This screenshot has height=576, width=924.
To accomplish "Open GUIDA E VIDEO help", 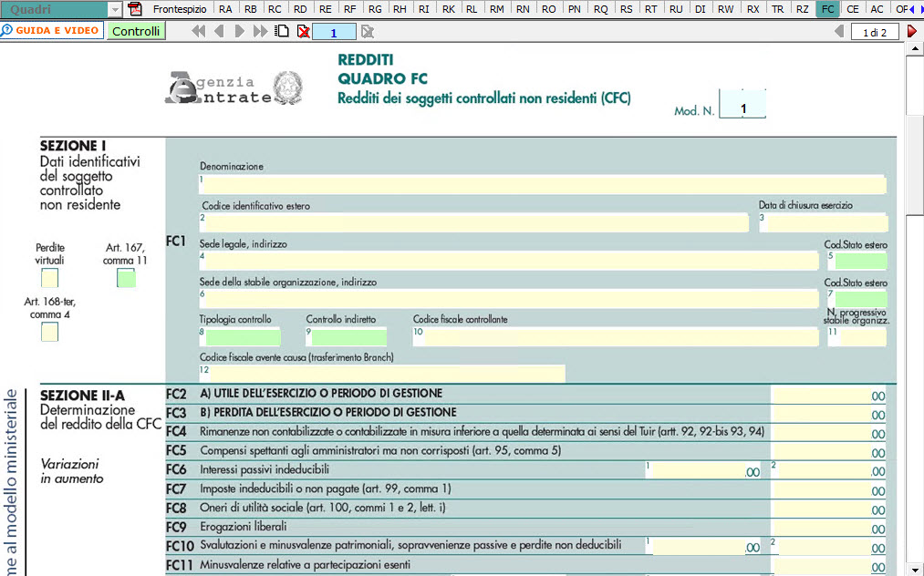I will pyautogui.click(x=52, y=30).
